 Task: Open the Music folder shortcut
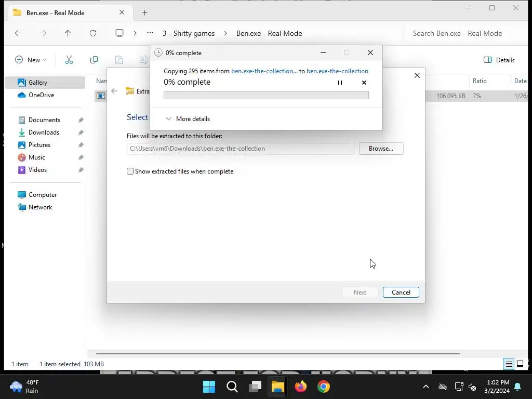37,157
